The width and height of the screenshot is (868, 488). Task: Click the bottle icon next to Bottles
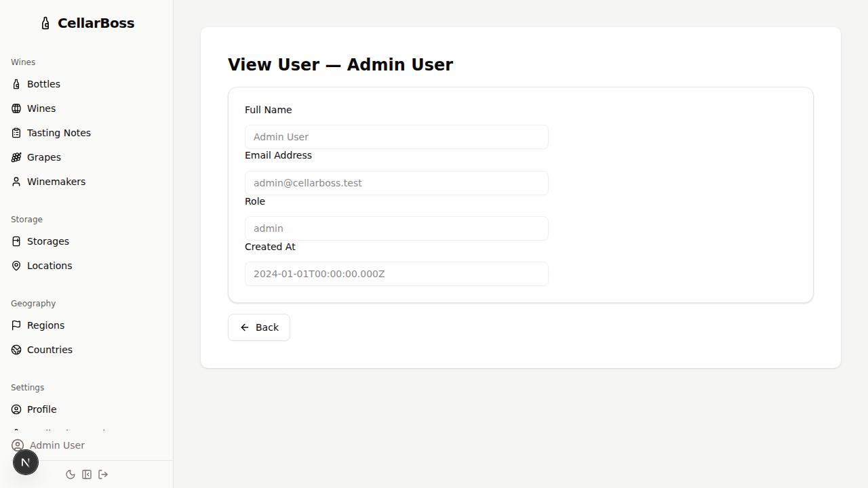(x=16, y=83)
